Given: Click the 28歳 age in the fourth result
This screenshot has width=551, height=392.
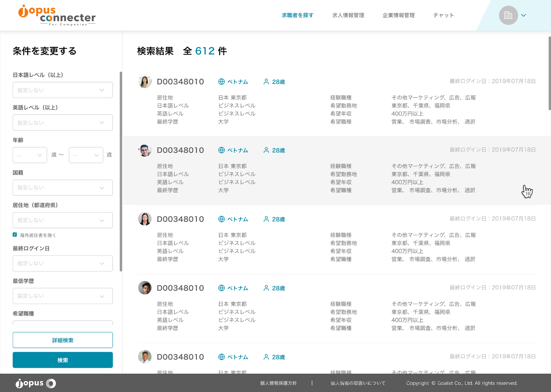Looking at the screenshot, I should pos(279,288).
